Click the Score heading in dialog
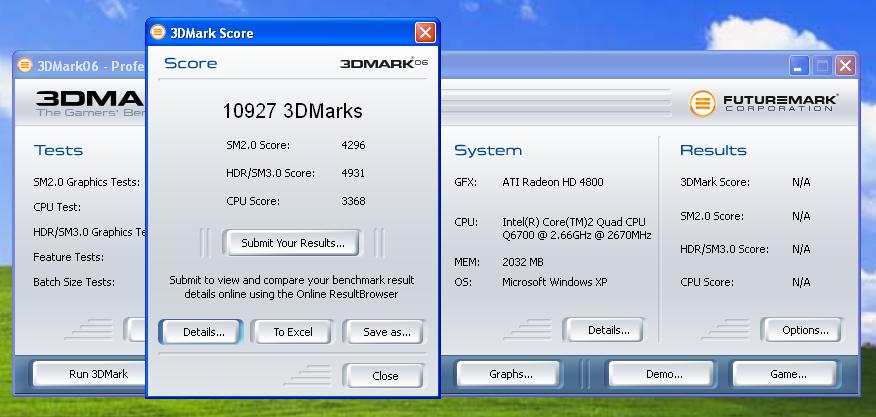 pyautogui.click(x=191, y=63)
